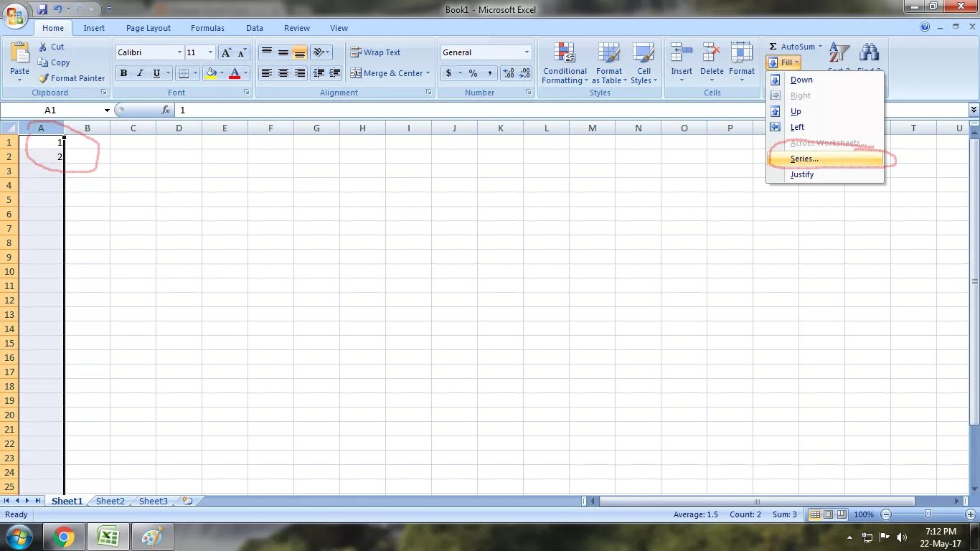Open Format as Table gallery
Screen dimensions: 980x551
(x=608, y=63)
